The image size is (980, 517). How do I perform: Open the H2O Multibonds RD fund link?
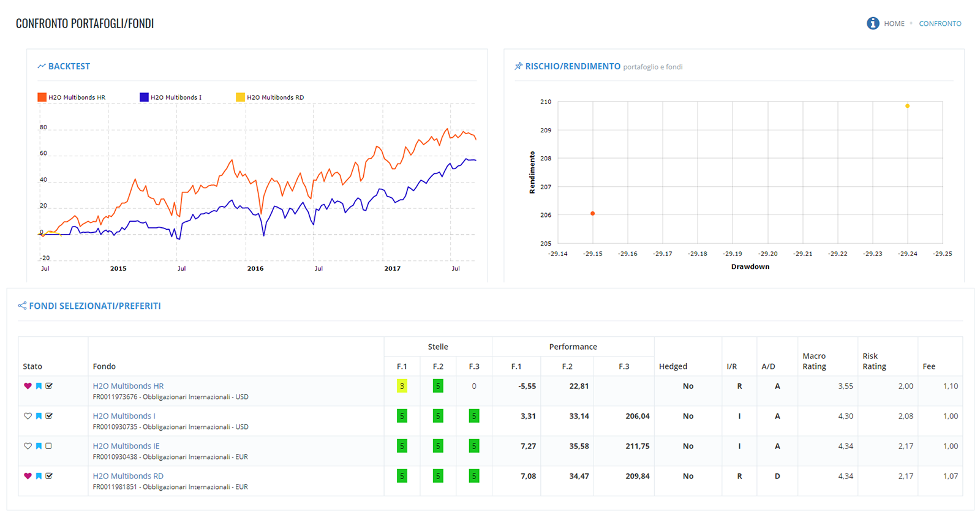tap(128, 476)
